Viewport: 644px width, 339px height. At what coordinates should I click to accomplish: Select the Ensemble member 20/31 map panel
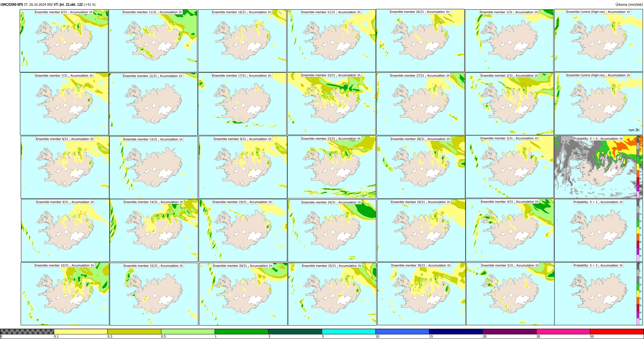243,294
